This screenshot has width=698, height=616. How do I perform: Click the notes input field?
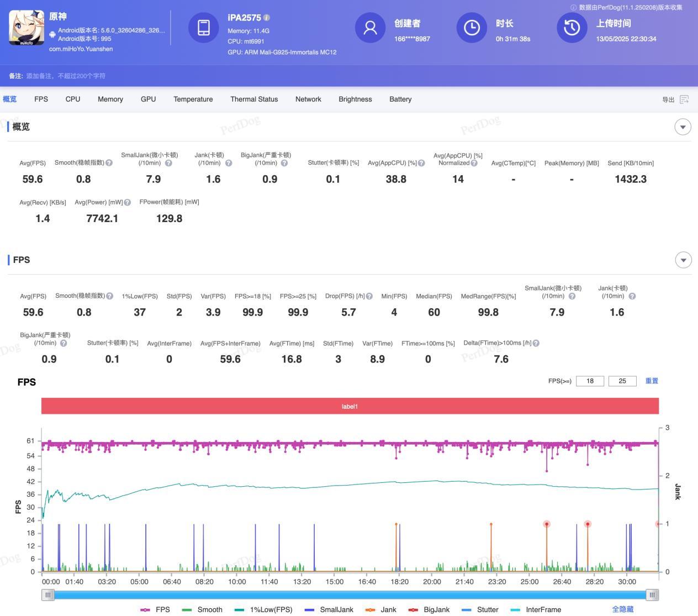click(66, 76)
